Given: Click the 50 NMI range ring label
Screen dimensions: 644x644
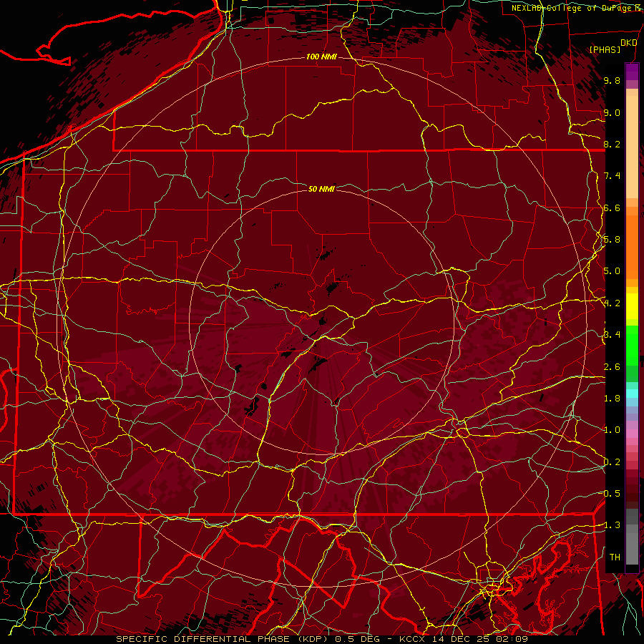Looking at the screenshot, I should [x=321, y=189].
